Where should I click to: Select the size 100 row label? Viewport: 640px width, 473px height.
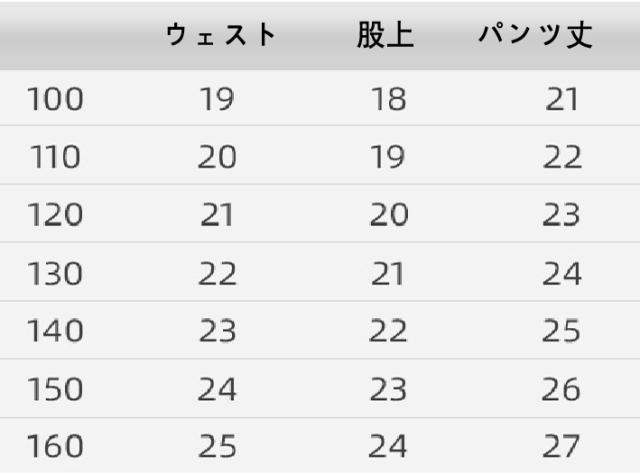point(55,100)
